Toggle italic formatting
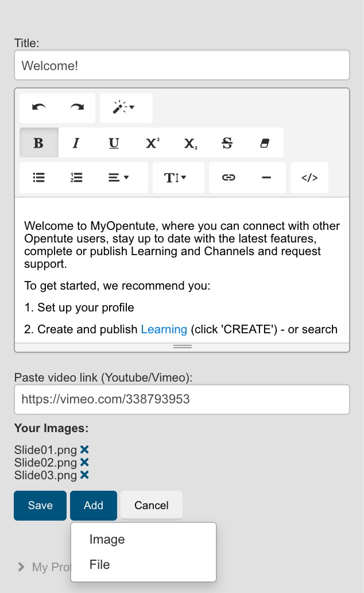364x593 pixels. 76,143
